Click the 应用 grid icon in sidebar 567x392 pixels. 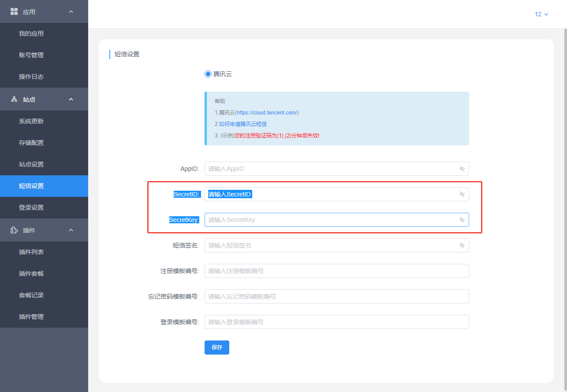(14, 11)
